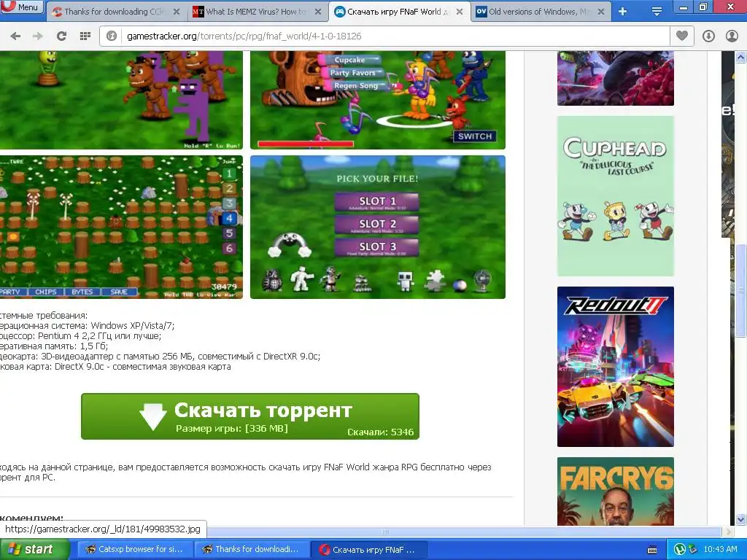Screen dimensions: 747x560
Task: Switch to 'Thanks for downloadi...' taskbar window
Action: [252, 550]
